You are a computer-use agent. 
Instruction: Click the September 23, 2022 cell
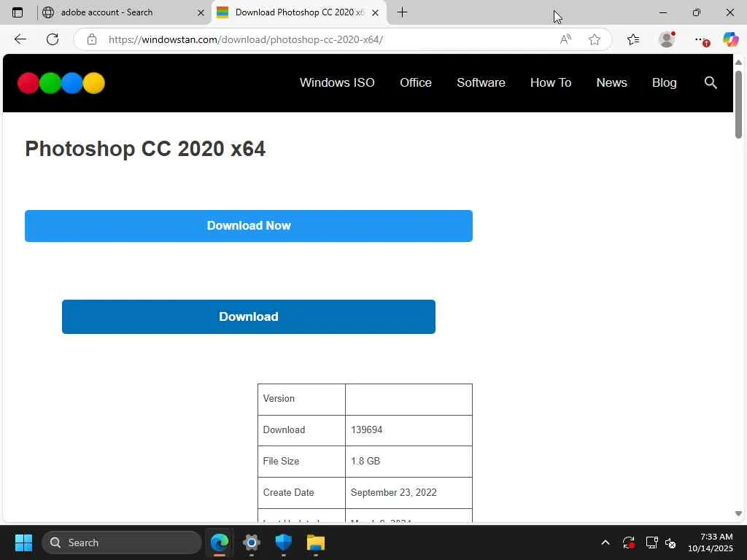tap(409, 493)
